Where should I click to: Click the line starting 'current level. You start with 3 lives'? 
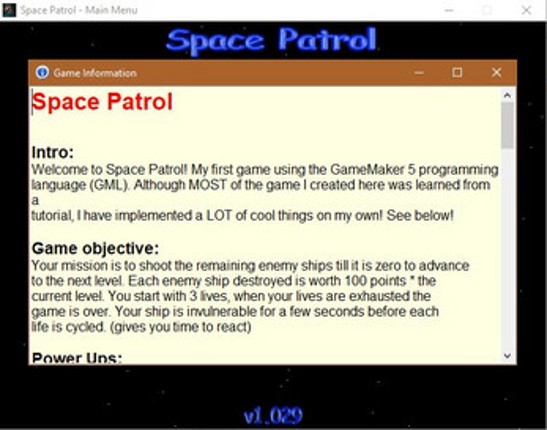point(231,296)
